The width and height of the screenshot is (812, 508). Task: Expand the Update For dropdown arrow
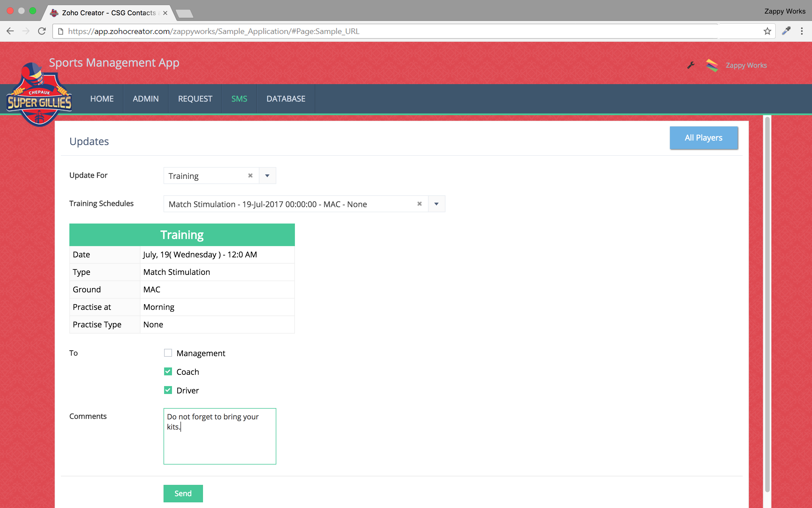(x=267, y=176)
